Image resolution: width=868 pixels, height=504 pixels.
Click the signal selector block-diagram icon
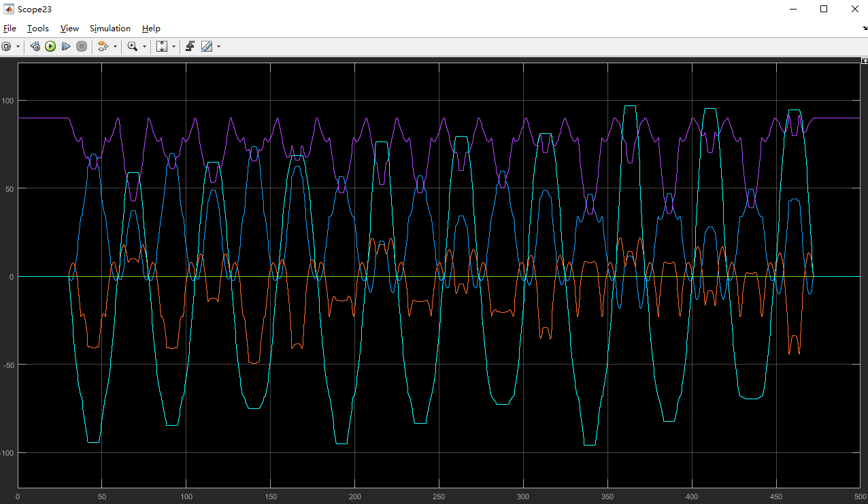[103, 46]
